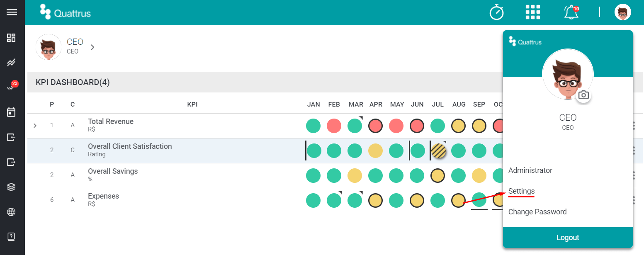Choose Change Password option

[537, 212]
